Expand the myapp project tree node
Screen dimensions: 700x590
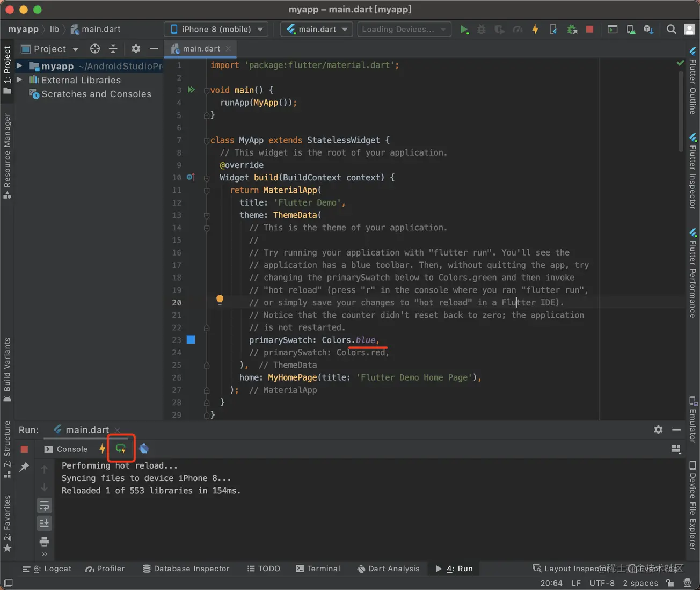click(x=19, y=66)
